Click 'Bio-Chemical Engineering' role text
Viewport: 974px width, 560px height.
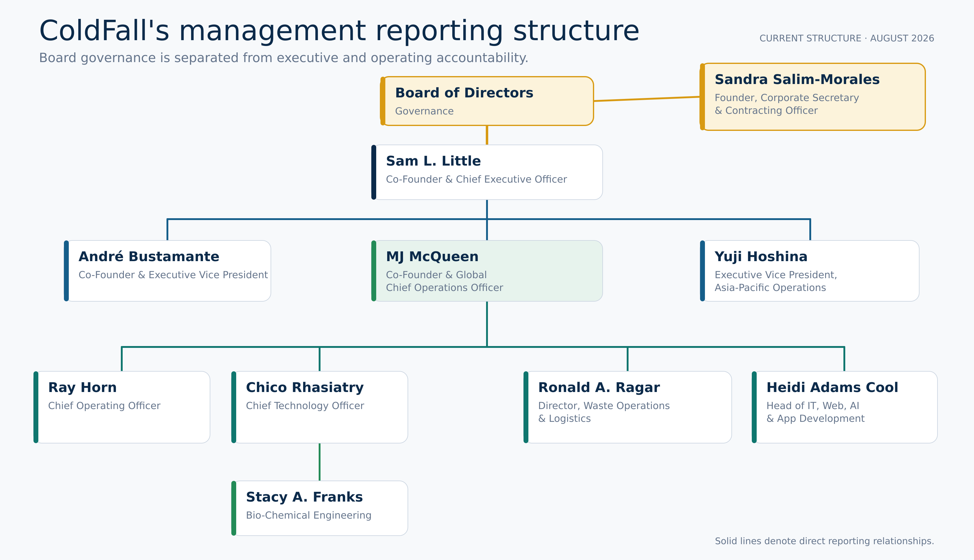[x=309, y=515]
